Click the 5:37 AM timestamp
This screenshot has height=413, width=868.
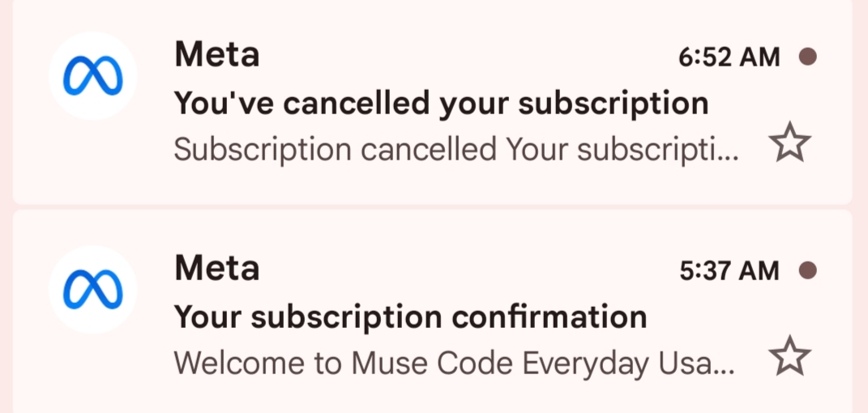point(729,271)
